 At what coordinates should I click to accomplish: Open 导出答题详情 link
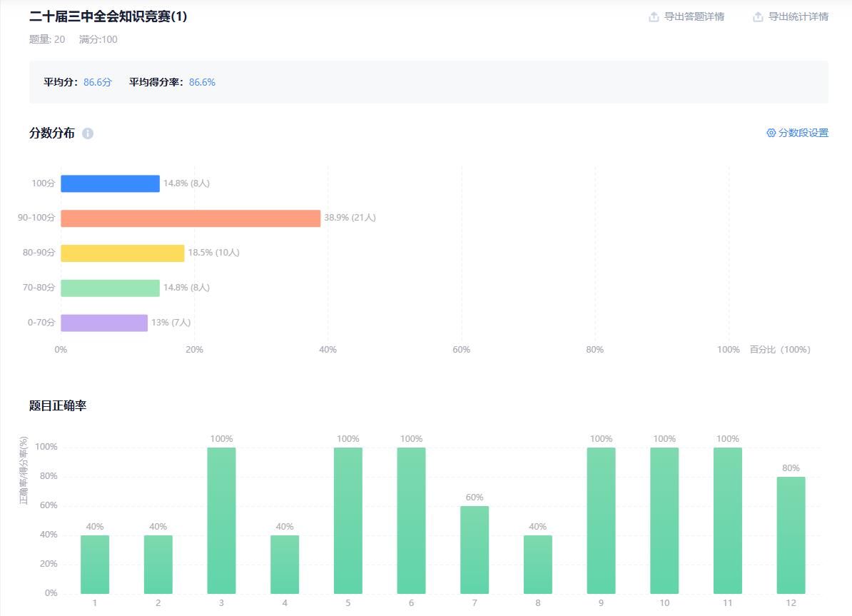tap(694, 17)
